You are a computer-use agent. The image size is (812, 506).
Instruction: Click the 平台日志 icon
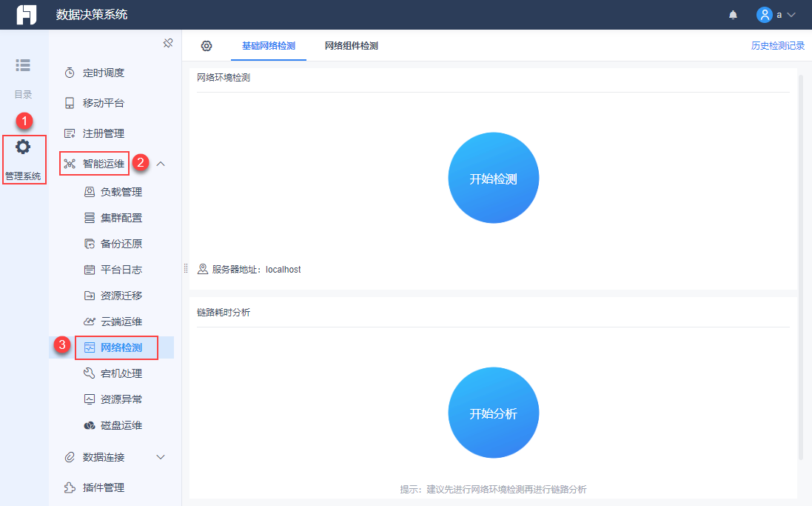90,270
